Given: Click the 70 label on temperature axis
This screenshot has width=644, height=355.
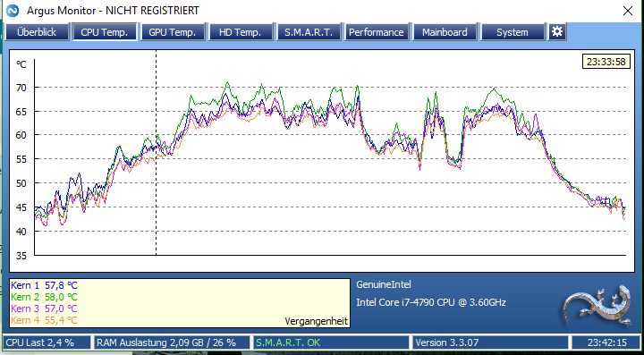Looking at the screenshot, I should (x=21, y=88).
